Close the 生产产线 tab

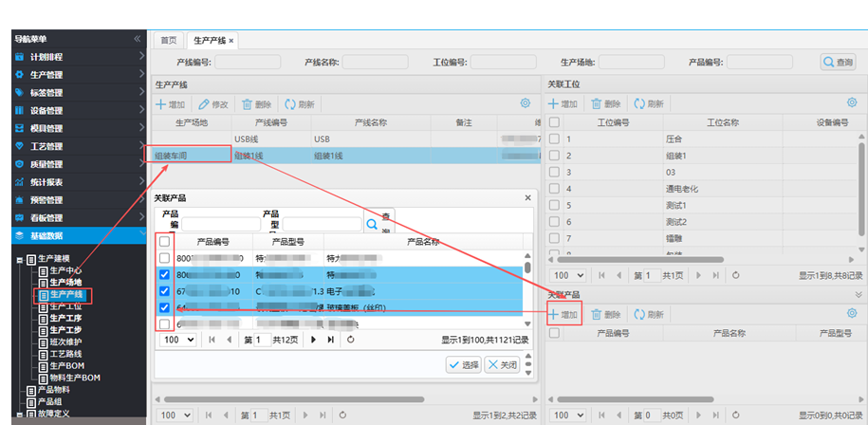click(x=231, y=41)
